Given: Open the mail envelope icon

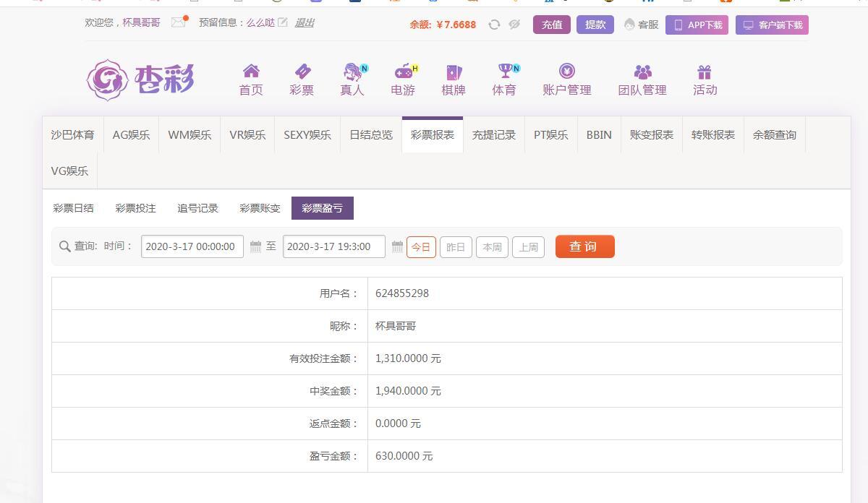Looking at the screenshot, I should click(178, 22).
